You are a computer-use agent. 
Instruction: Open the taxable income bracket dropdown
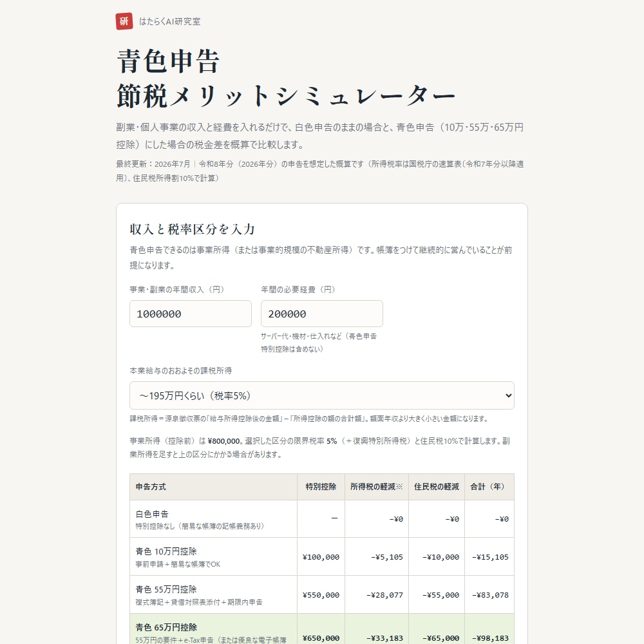322,395
